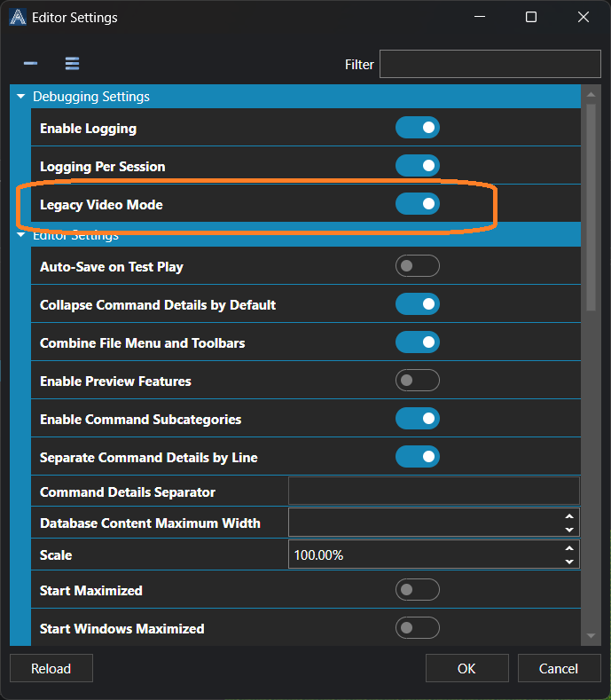Focus the Command Details Separator field
The width and height of the screenshot is (611, 700).
434,492
